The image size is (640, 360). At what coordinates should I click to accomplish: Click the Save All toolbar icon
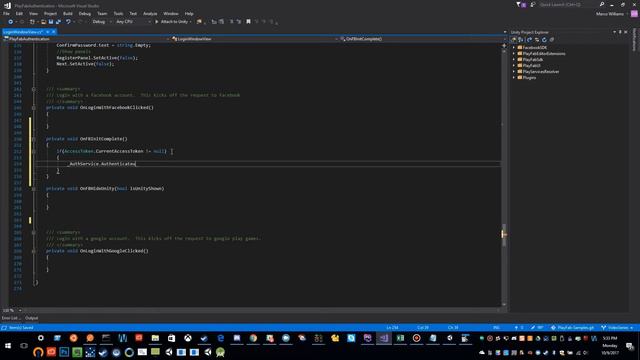58,22
